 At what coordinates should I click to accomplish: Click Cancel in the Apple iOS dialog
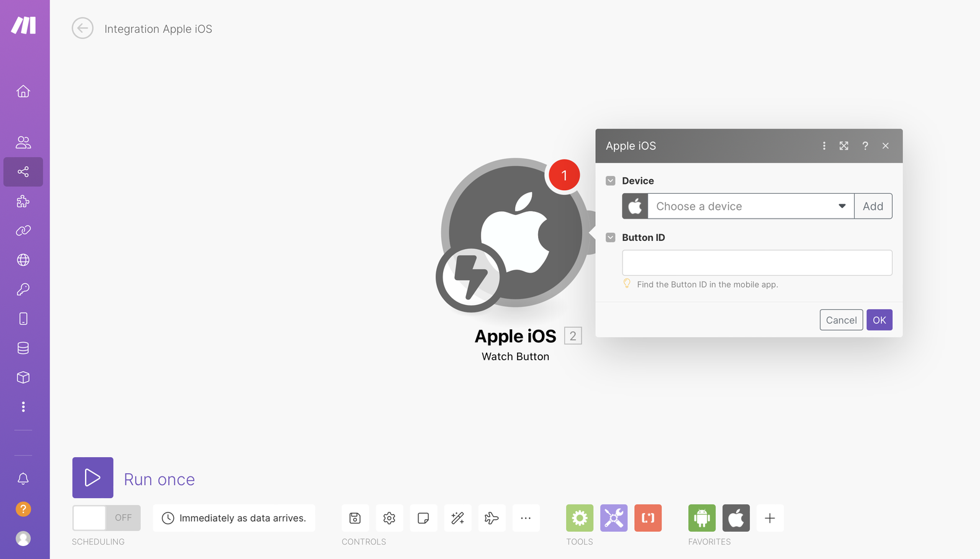841,320
